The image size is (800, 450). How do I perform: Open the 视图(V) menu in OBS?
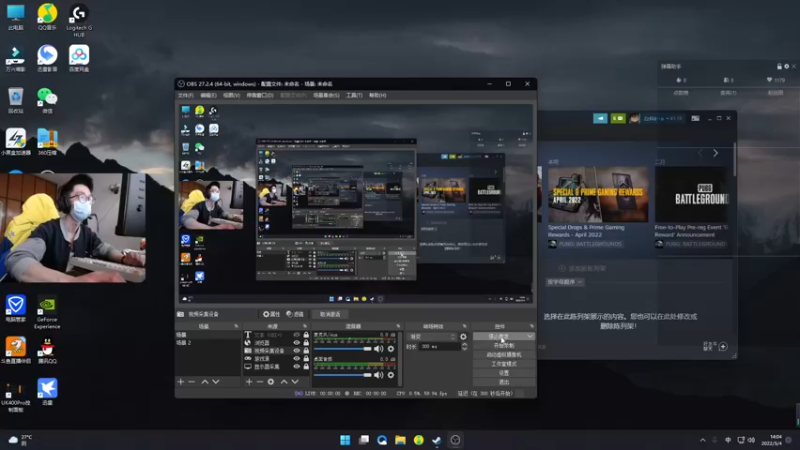[x=231, y=95]
